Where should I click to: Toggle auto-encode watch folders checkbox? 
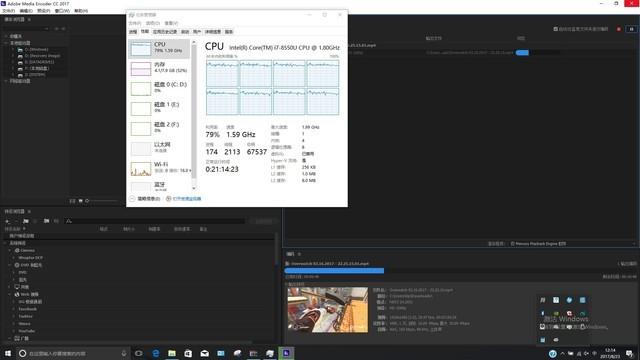pyautogui.click(x=556, y=29)
